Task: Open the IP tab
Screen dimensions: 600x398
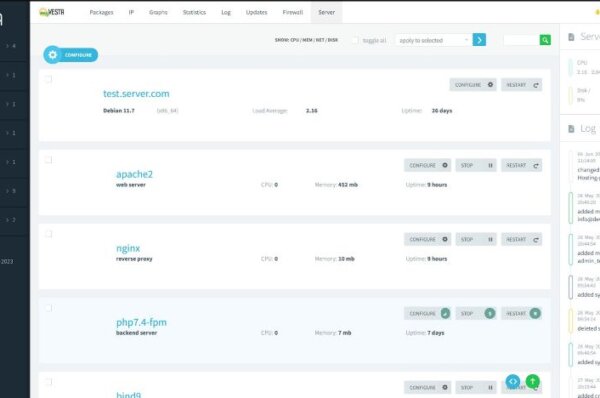Action: point(131,12)
